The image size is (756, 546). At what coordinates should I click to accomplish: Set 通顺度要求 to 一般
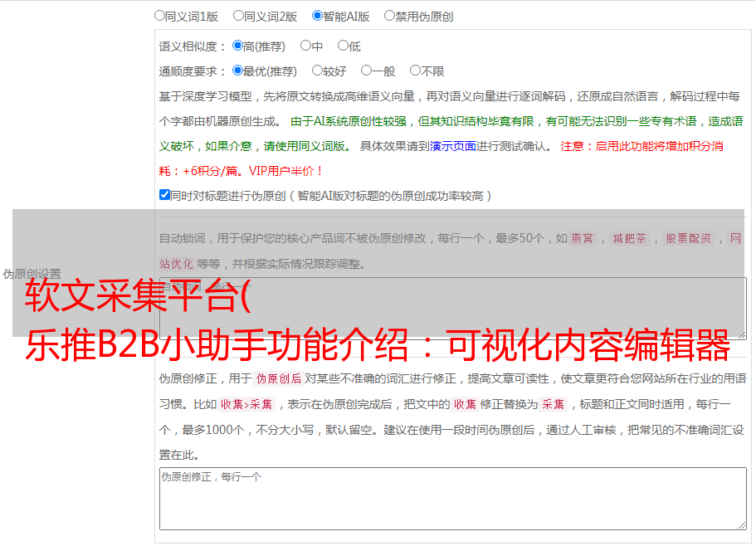pyautogui.click(x=367, y=71)
